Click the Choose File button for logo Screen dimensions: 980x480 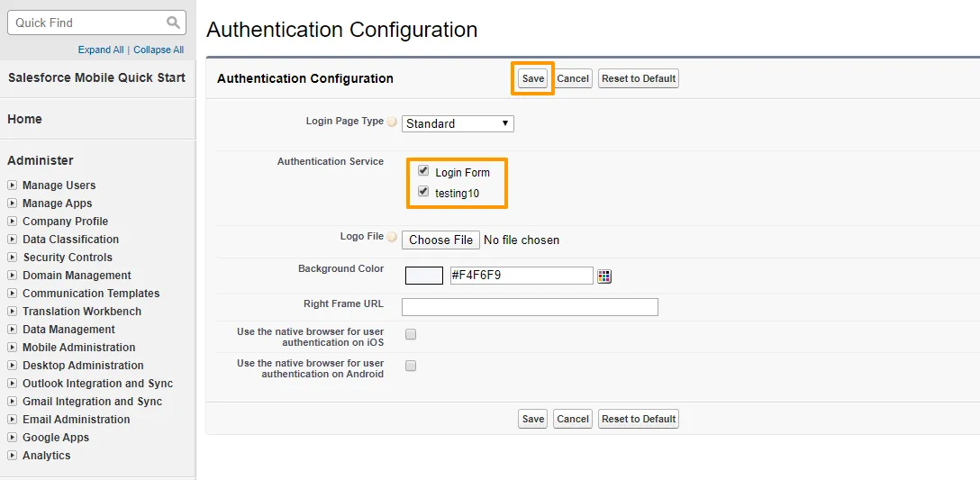(x=440, y=240)
